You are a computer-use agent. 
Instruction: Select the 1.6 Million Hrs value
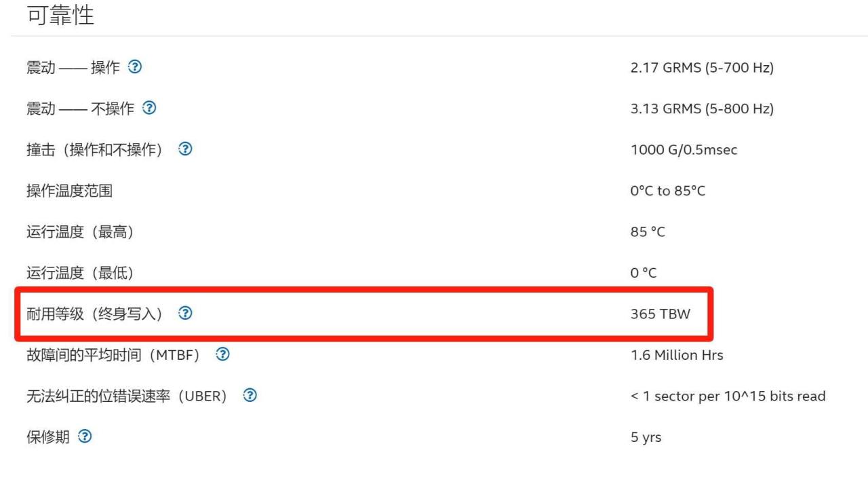coord(677,355)
